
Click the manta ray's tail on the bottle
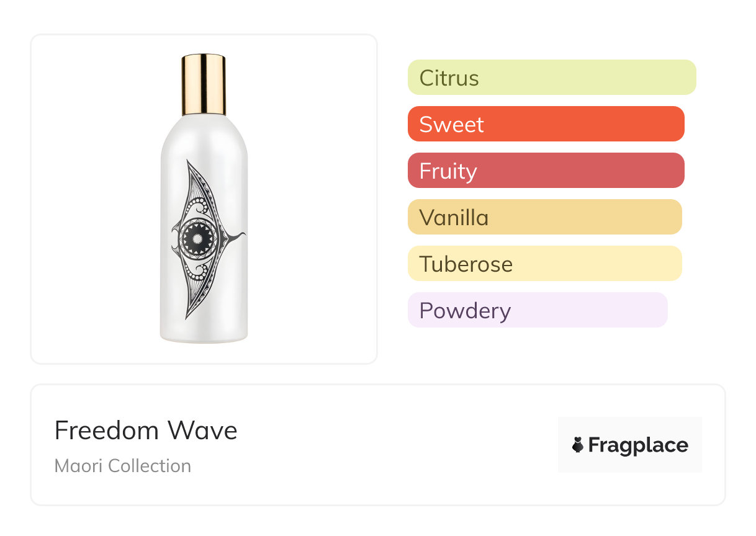237,236
